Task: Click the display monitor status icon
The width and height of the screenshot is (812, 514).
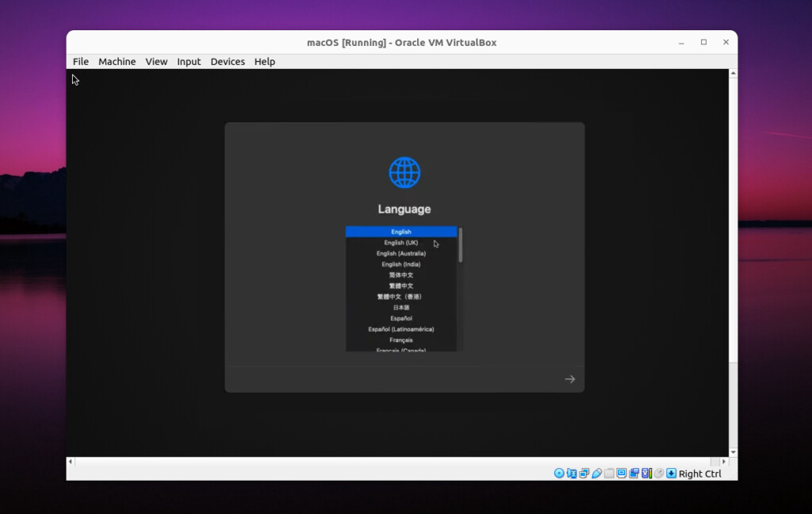Action: pos(622,474)
